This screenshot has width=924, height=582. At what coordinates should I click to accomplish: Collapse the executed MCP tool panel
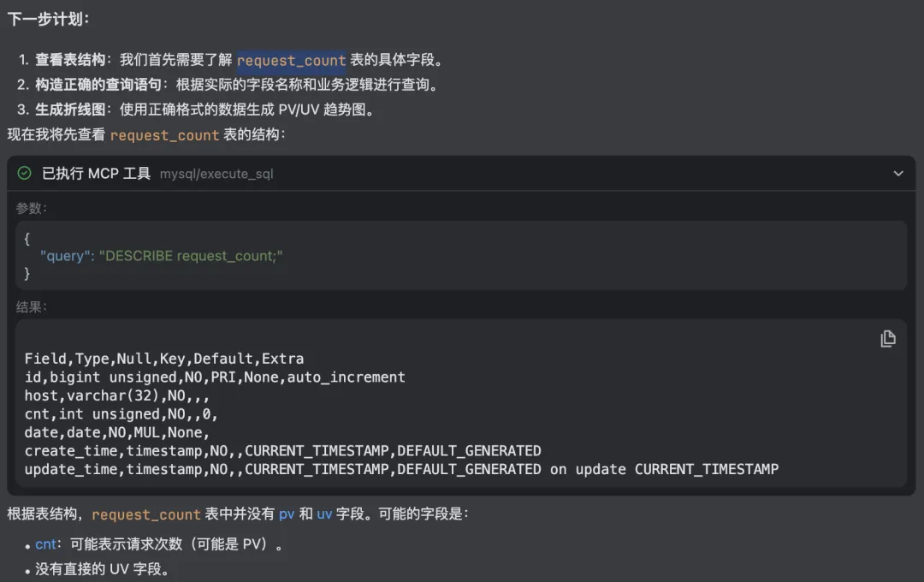[x=898, y=174]
